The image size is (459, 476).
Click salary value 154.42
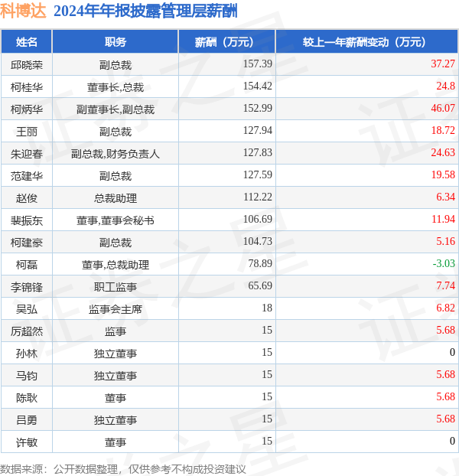258,86
